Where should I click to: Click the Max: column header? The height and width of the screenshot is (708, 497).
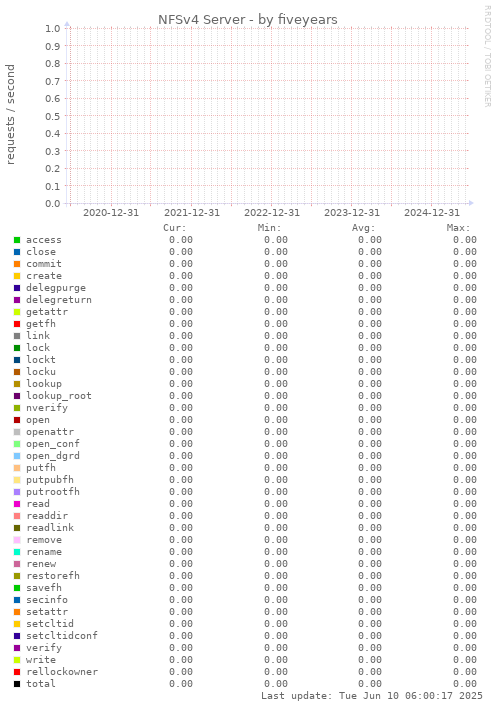pyautogui.click(x=459, y=228)
